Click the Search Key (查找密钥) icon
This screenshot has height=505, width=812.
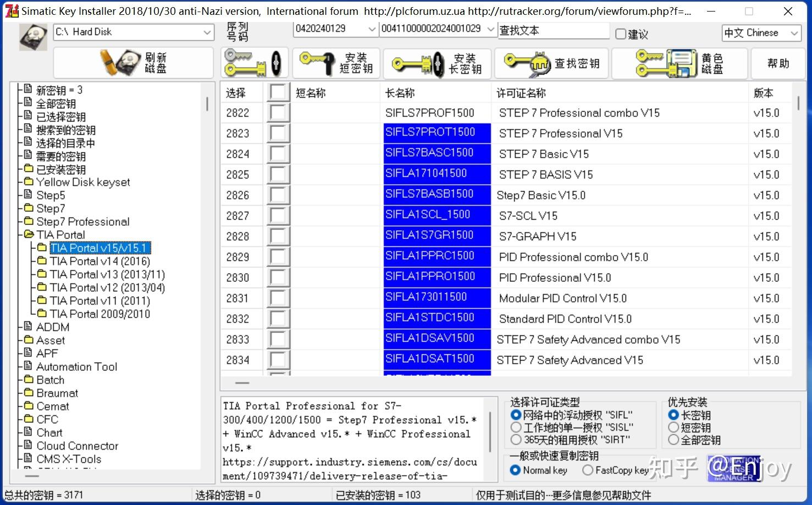[550, 63]
